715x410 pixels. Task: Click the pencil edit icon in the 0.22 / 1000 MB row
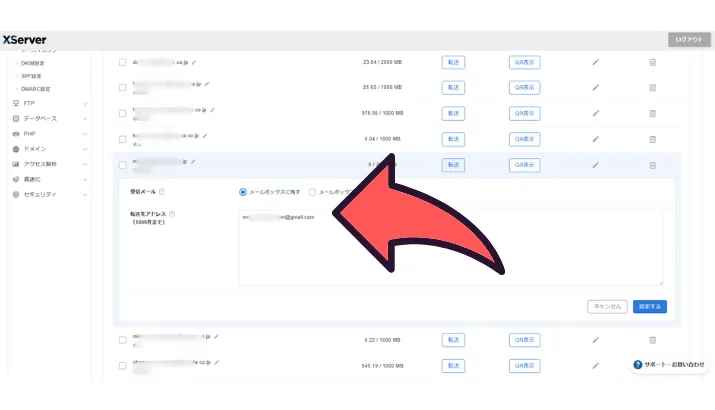[596, 340]
